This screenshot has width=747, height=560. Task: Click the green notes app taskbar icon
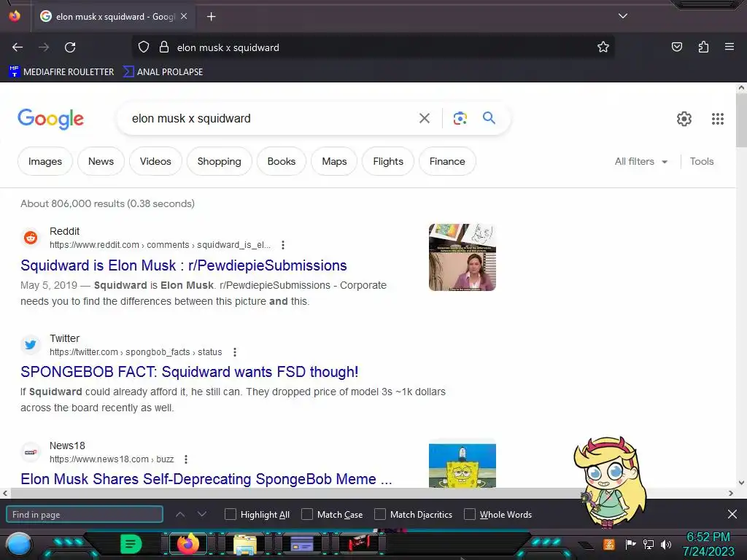pos(131,544)
